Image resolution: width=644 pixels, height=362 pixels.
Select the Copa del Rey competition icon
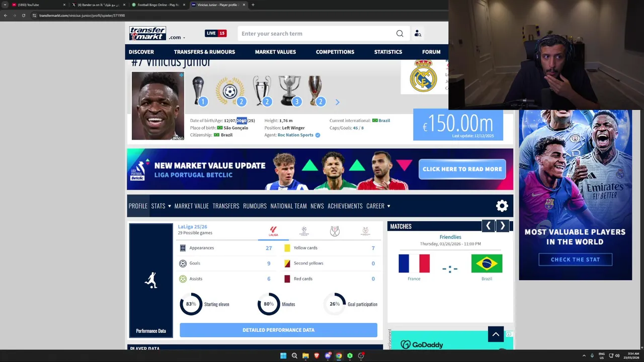[335, 231]
